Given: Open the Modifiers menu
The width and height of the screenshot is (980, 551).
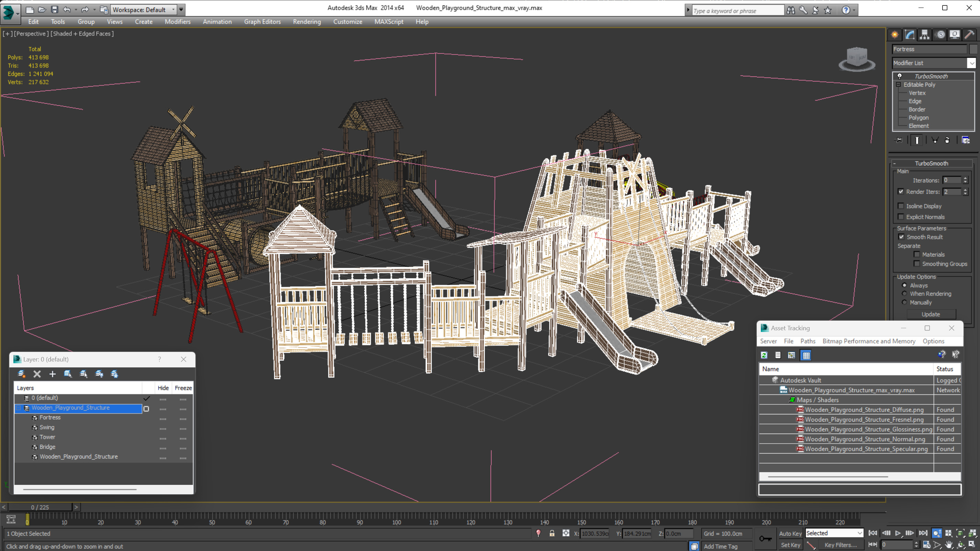Looking at the screenshot, I should point(178,22).
